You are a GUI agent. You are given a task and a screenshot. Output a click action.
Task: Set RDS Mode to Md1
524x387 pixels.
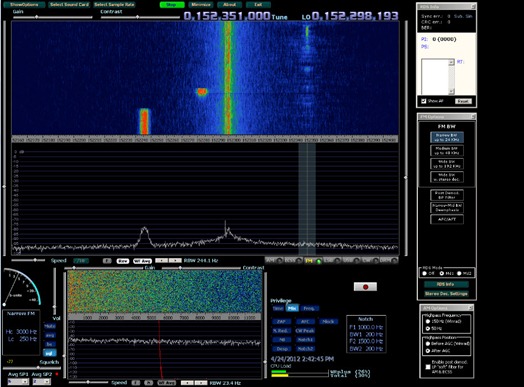pos(442,273)
